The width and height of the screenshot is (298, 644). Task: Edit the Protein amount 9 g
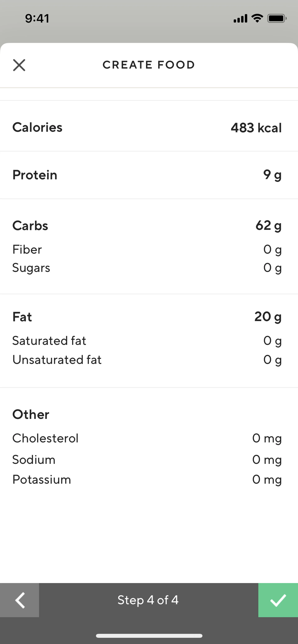(272, 175)
